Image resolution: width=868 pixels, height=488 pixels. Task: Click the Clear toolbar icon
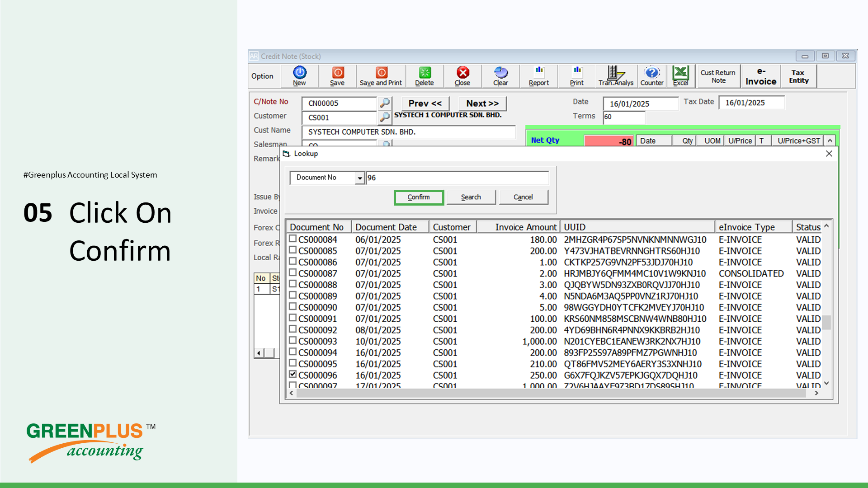pyautogui.click(x=500, y=75)
